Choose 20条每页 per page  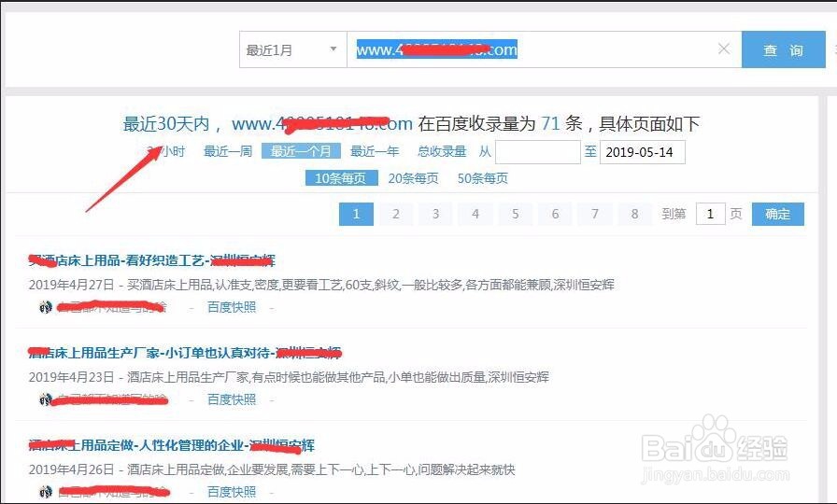(413, 178)
